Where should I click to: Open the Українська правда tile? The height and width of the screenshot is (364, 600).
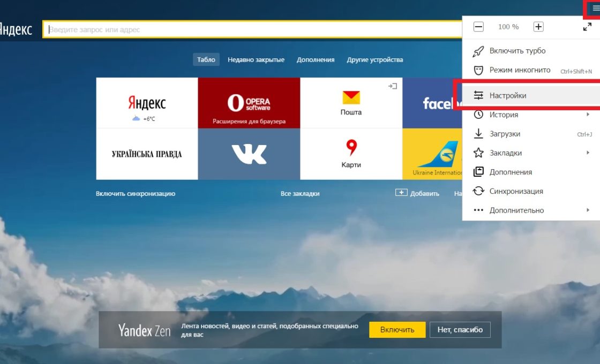[x=147, y=154]
